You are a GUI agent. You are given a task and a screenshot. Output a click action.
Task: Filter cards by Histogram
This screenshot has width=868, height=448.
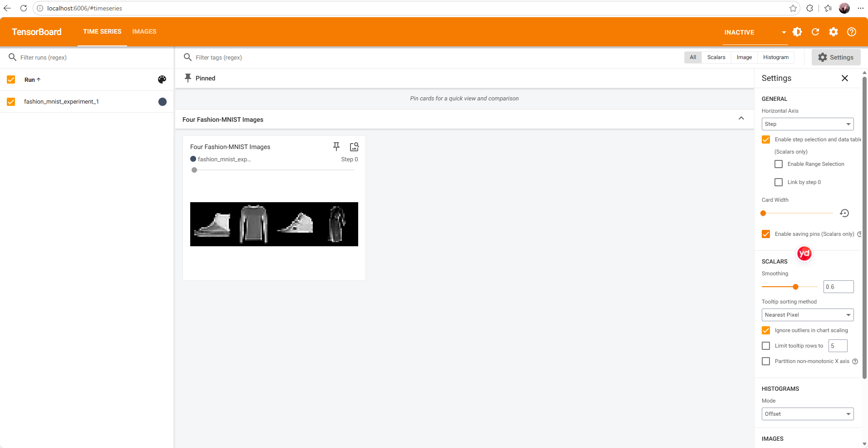(x=776, y=57)
